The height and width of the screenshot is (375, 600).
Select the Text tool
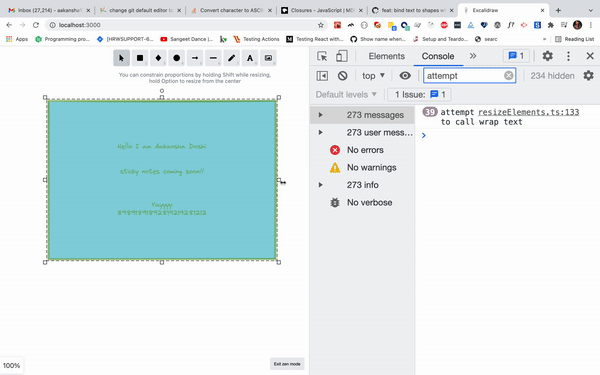(250, 58)
